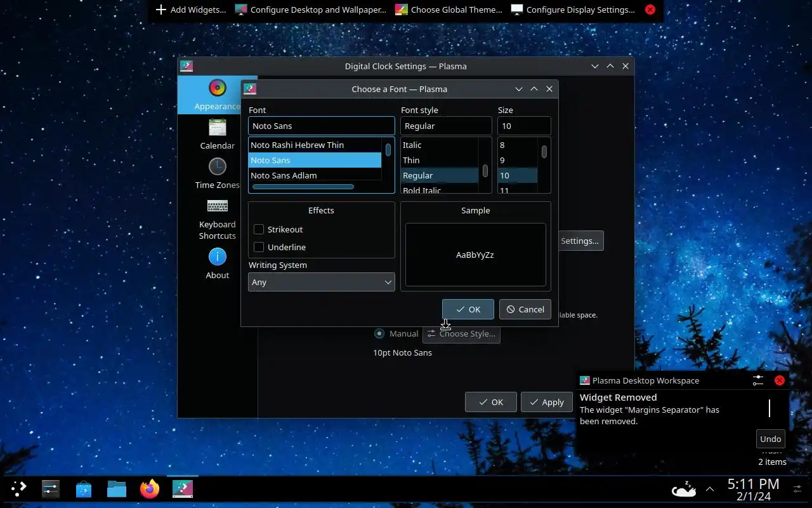Open About page in sidebar
Viewport: 812px width, 508px height.
pos(217,264)
